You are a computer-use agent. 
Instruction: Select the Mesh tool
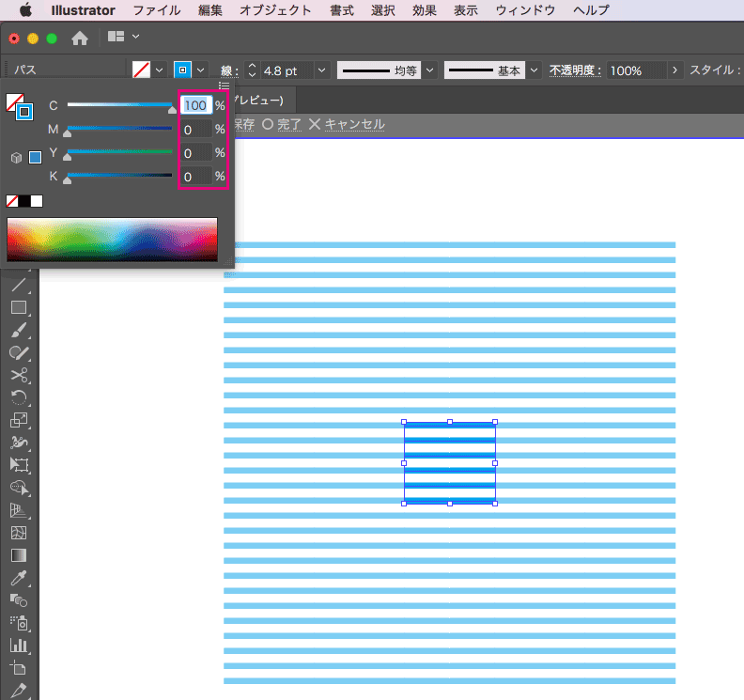[19, 533]
